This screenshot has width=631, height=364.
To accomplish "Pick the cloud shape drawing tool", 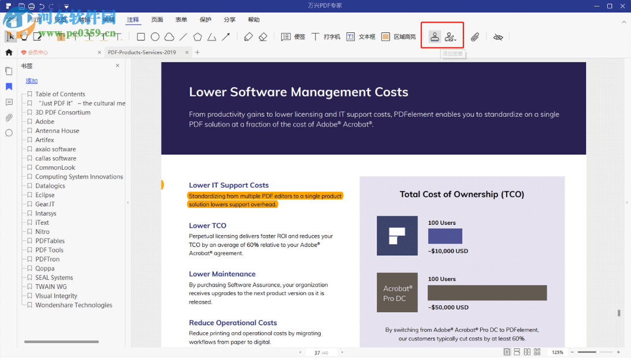I will click(169, 37).
